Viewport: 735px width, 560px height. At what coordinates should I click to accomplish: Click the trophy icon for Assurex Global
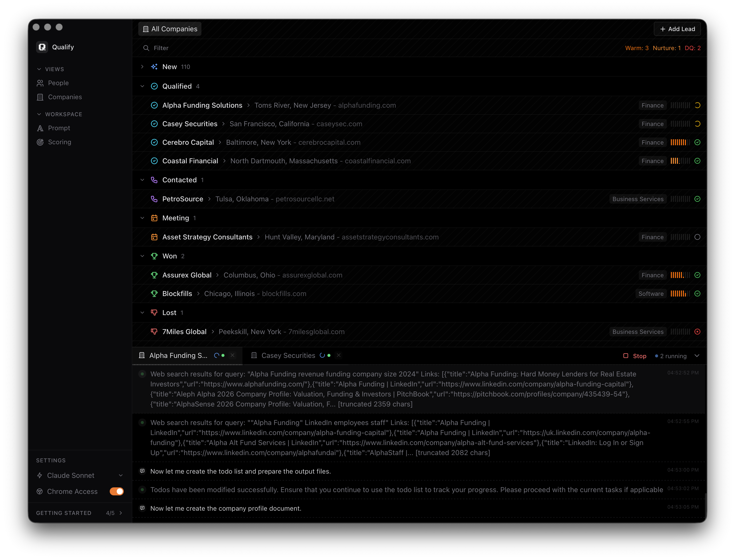coord(154,275)
